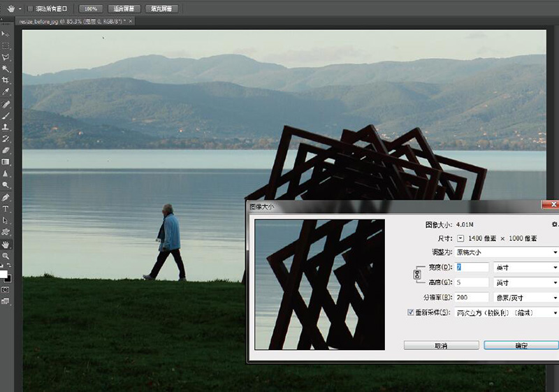Enable the 滚动所有窗口 checkbox
This screenshot has height=392, width=559.
click(x=29, y=9)
